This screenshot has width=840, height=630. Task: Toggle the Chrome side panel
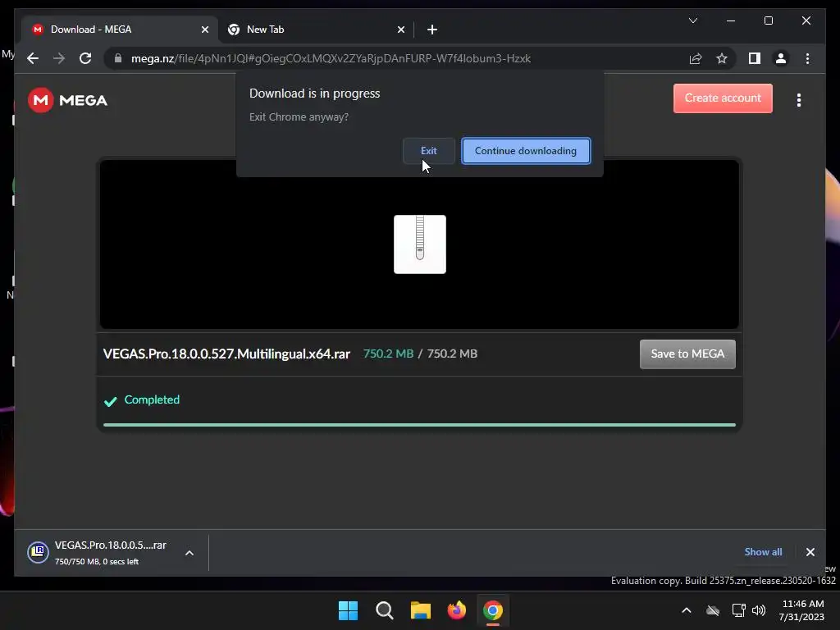tap(755, 58)
